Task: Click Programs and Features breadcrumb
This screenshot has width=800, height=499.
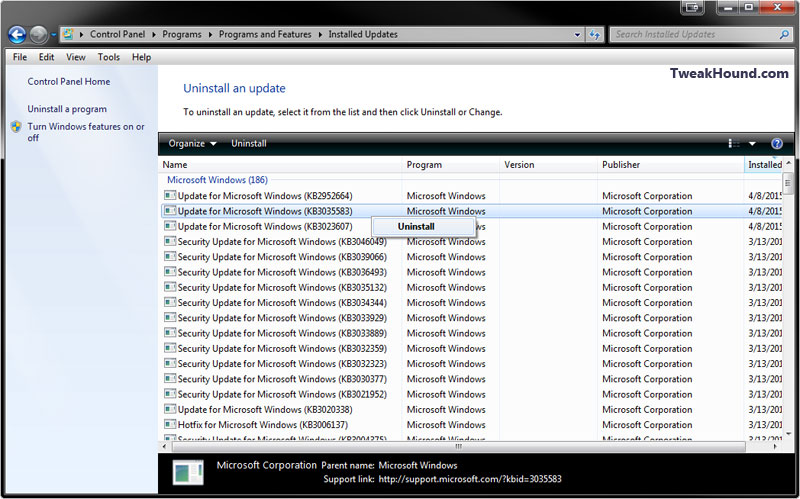Action: (x=265, y=34)
